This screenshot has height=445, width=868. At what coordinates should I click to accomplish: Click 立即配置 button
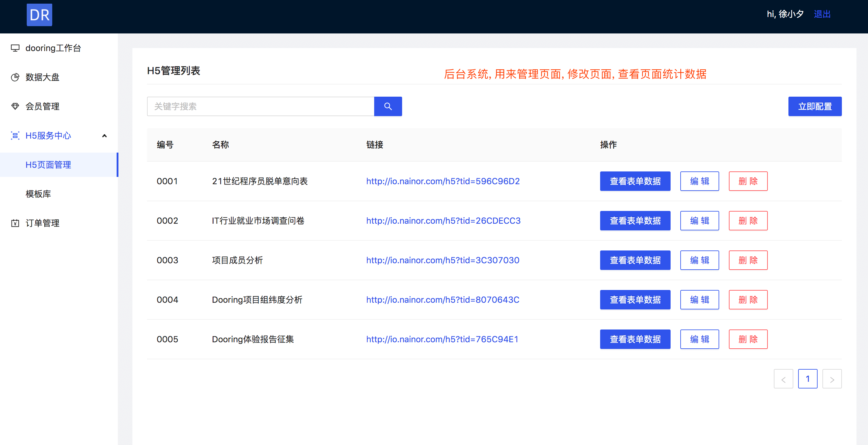[x=815, y=106]
